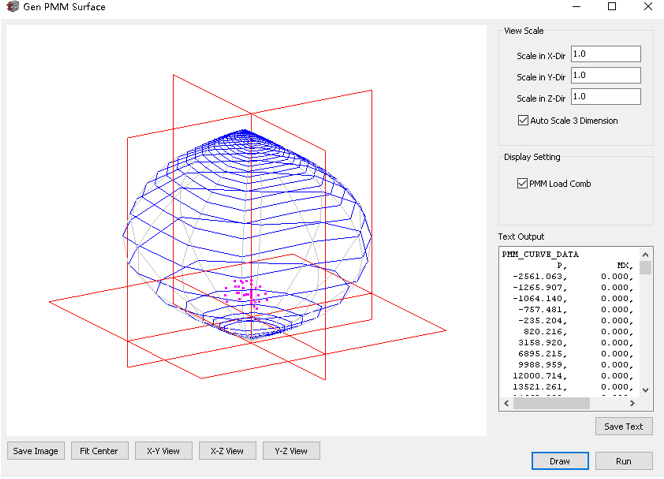Minimize the Gen PMM Surface window
This screenshot has width=664, height=479.
[576, 6]
